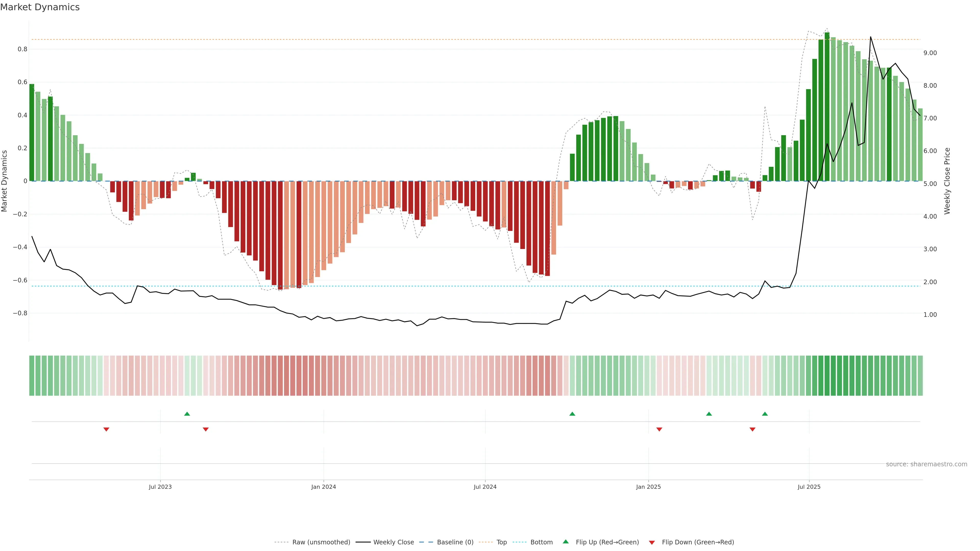The width and height of the screenshot is (980, 551).
Task: Toggle the Weekly Close legend entry
Action: (x=393, y=542)
